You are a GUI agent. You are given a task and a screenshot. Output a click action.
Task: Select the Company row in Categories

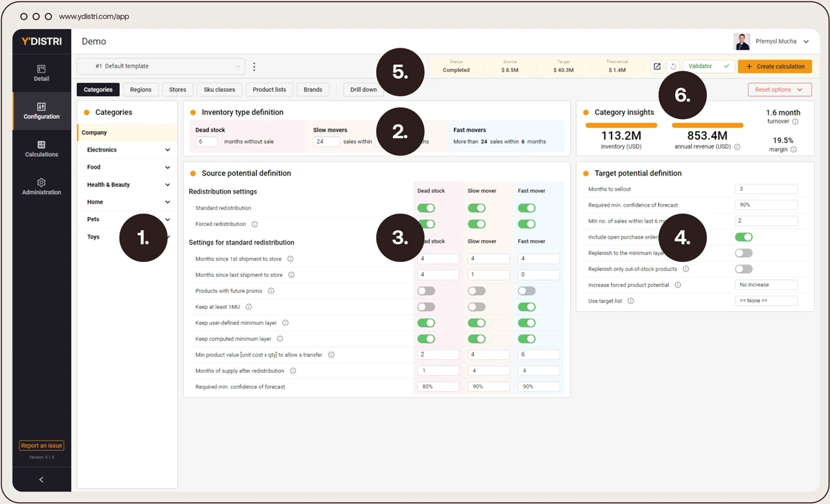coord(127,133)
